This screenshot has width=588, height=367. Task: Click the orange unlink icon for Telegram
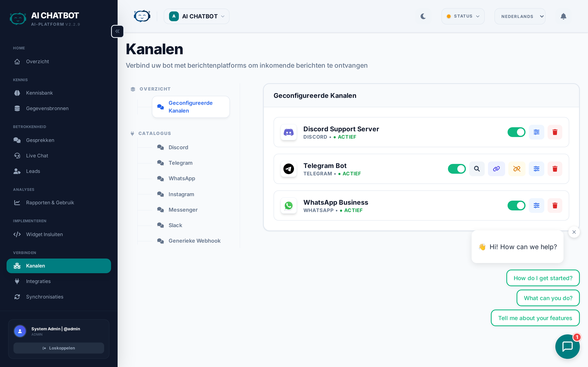[517, 169]
